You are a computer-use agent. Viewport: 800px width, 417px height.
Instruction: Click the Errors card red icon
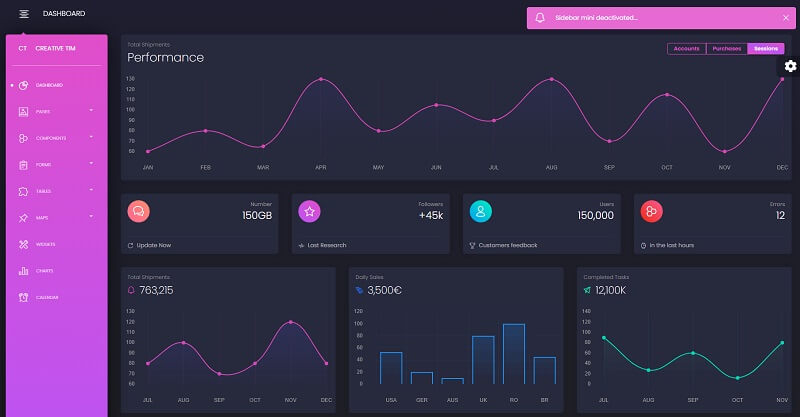pos(652,211)
